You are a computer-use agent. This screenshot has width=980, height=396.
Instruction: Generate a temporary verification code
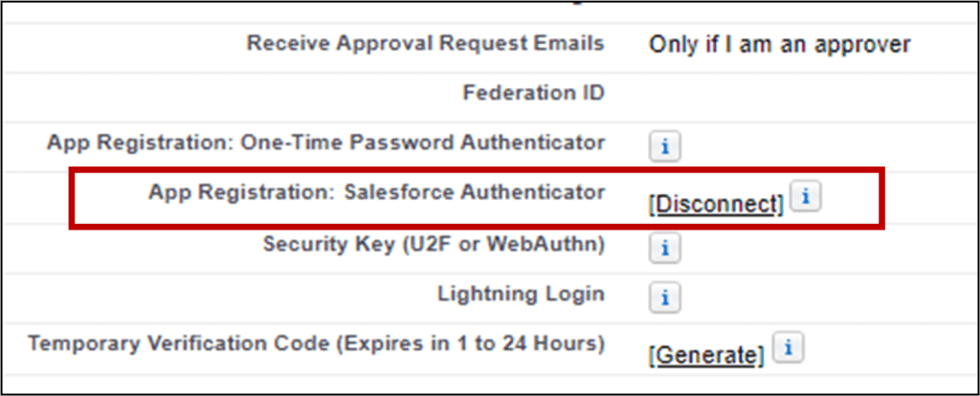(706, 356)
